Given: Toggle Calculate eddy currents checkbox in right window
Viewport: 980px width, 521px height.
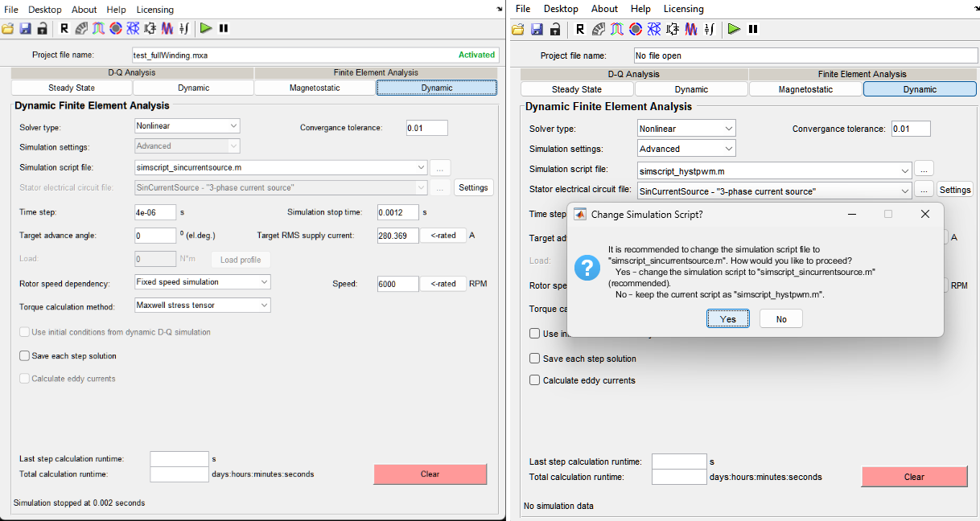Looking at the screenshot, I should [x=534, y=380].
